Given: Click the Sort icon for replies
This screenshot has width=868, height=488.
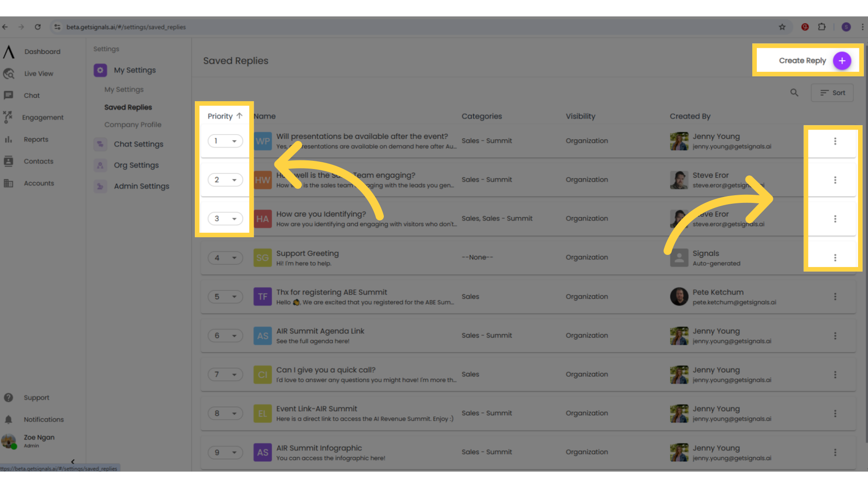Looking at the screenshot, I should coord(834,92).
